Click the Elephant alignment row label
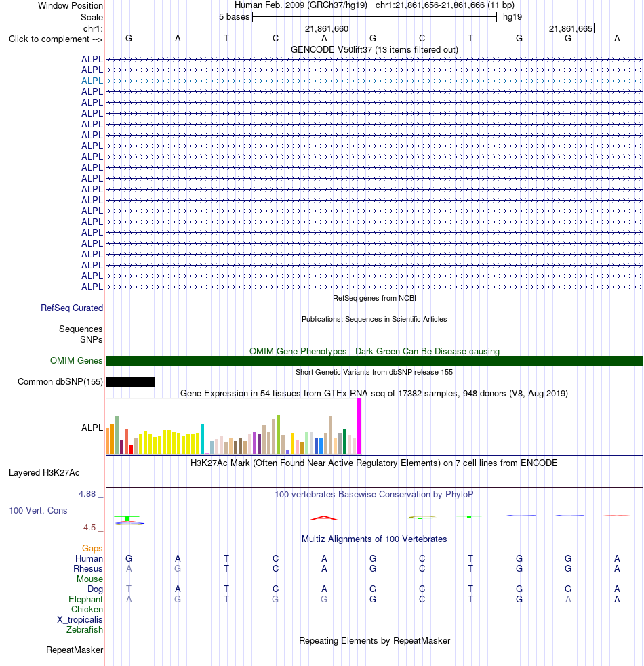This screenshot has width=644, height=666. [x=86, y=600]
